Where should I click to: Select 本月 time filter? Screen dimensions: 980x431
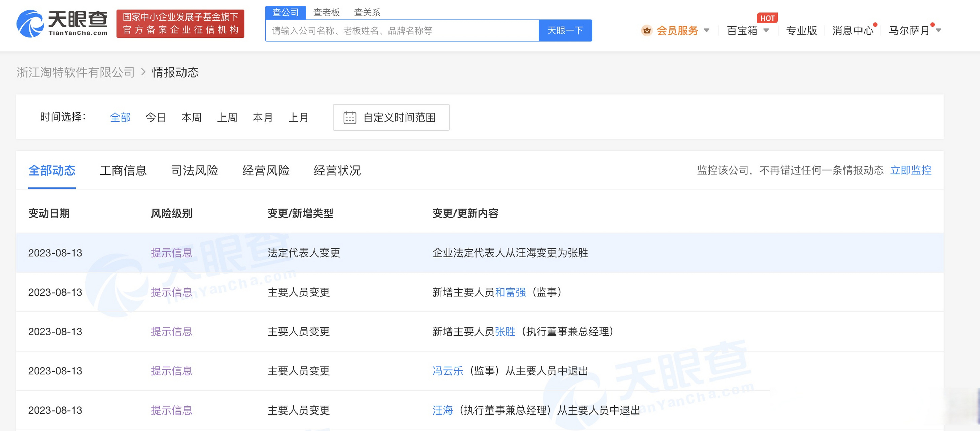pyautogui.click(x=263, y=118)
